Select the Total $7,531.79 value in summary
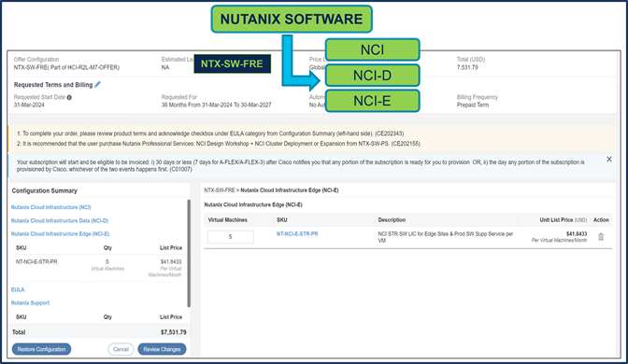This screenshot has width=628, height=364. coord(174,332)
